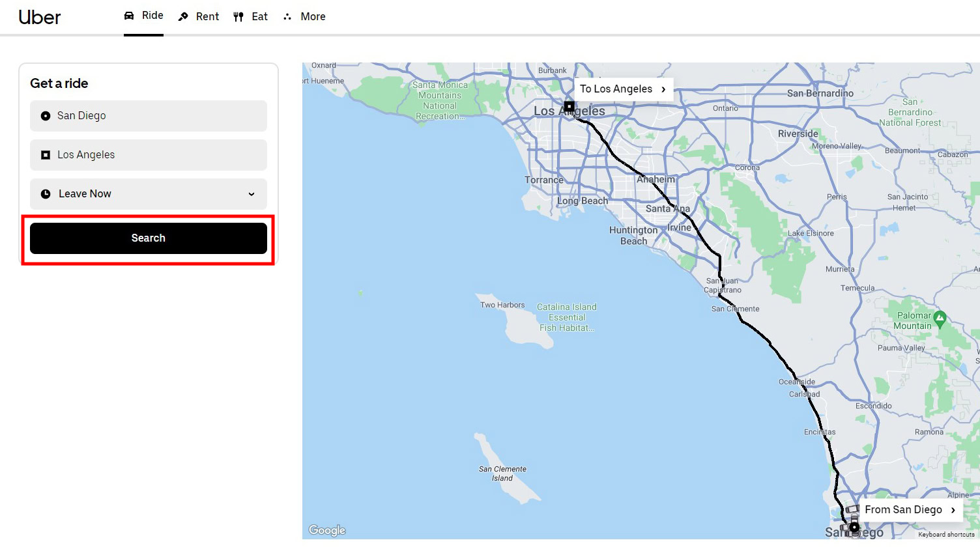Click the pickup circle marker on the map
The height and width of the screenshot is (551, 980).
pos(854,527)
